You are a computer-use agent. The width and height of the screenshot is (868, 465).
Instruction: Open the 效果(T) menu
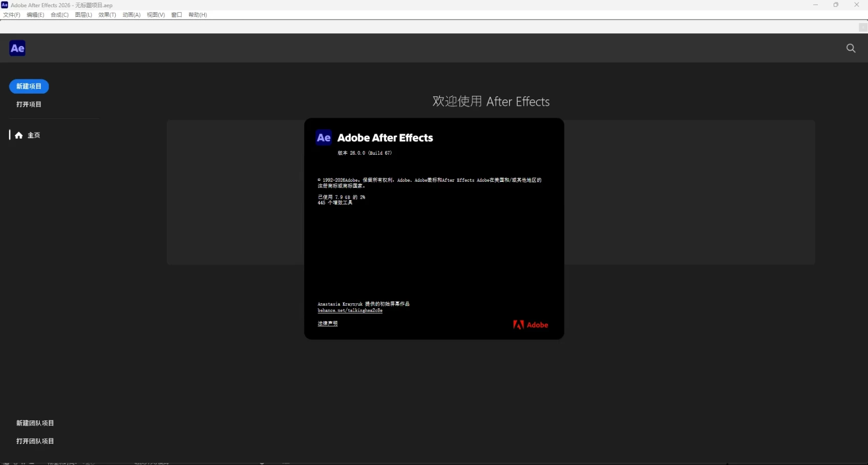point(107,15)
